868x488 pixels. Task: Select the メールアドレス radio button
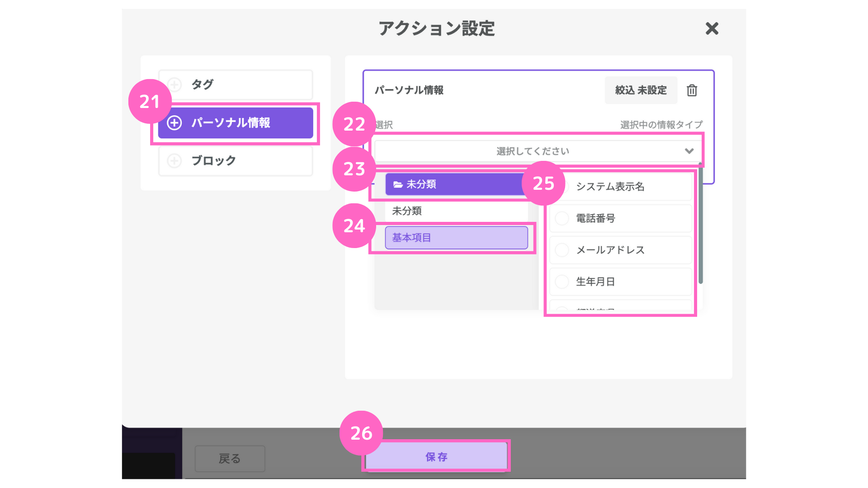[562, 250]
